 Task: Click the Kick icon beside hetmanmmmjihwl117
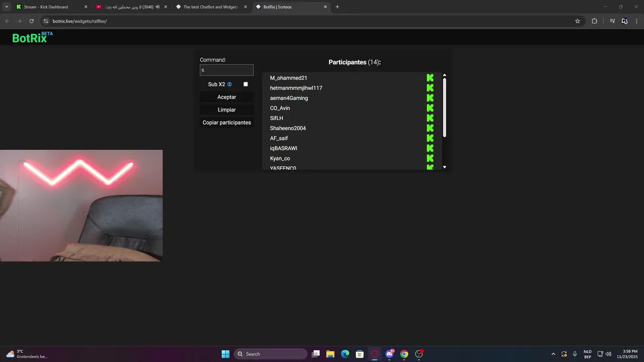pyautogui.click(x=430, y=88)
